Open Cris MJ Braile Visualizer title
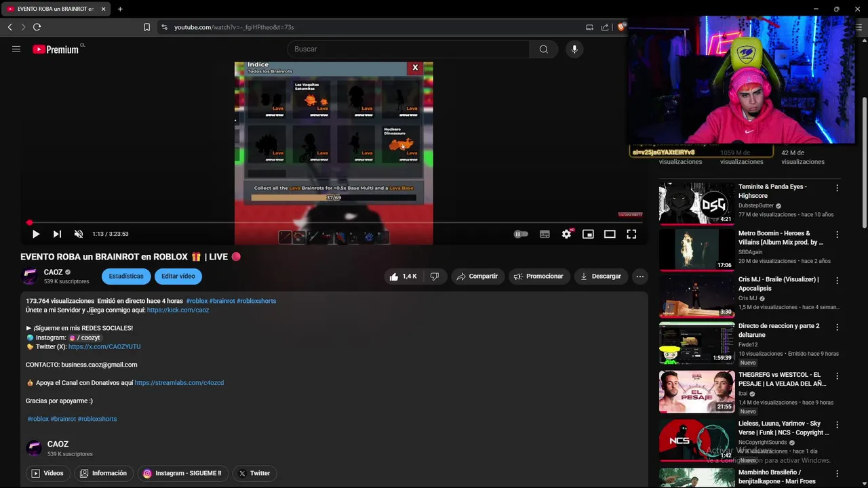Image resolution: width=868 pixels, height=488 pixels. coord(778,283)
